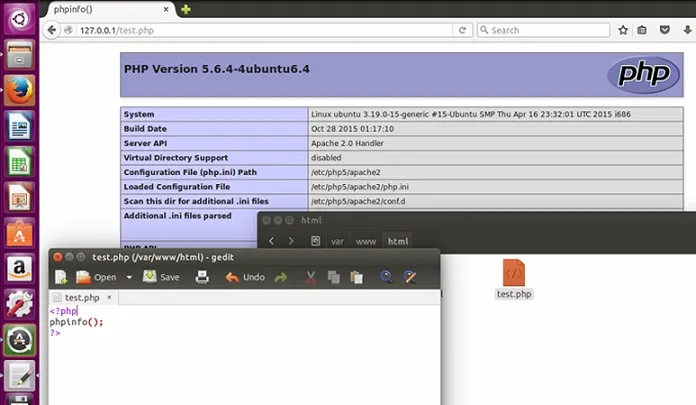Screen dimensions: 696x405
Task: Print document from gedit toolbar
Action: pyautogui.click(x=202, y=277)
